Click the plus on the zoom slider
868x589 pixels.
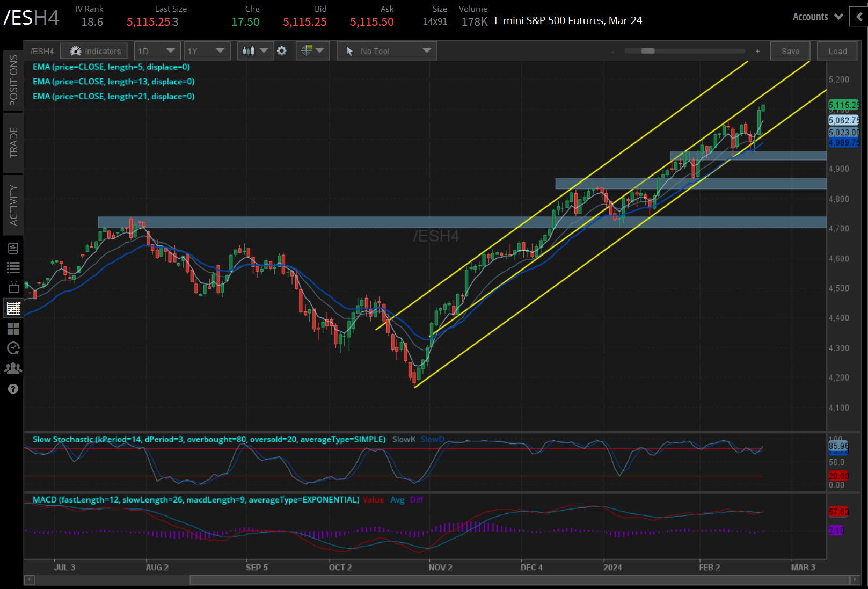[x=757, y=51]
